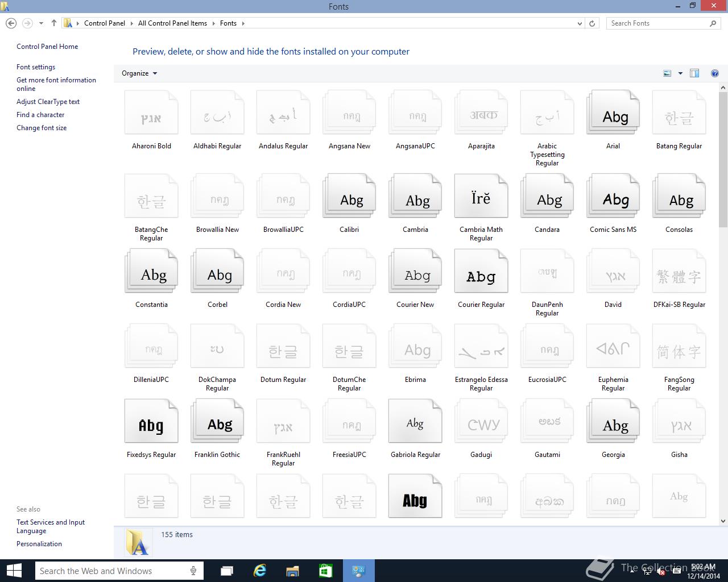The image size is (728, 582).
Task: Select the Angsana New font family
Action: click(x=349, y=114)
